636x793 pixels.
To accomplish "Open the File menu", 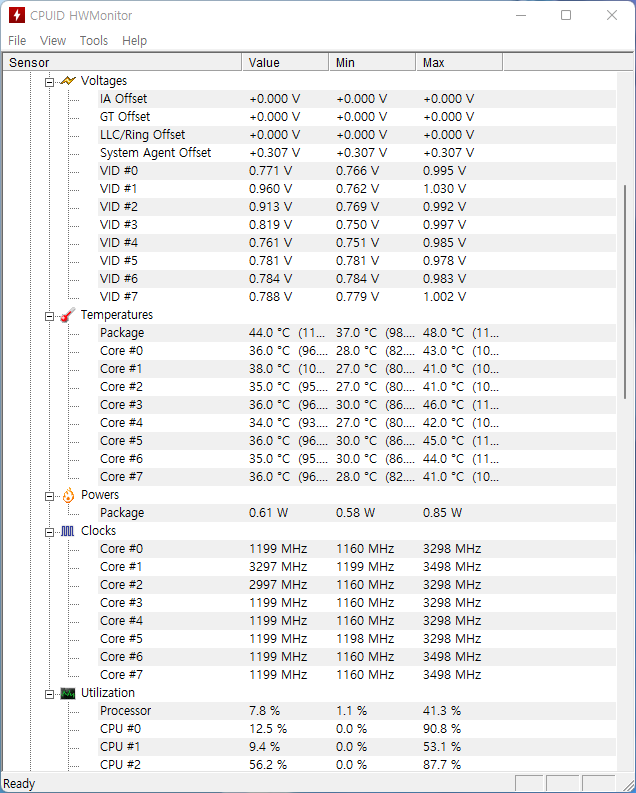I will click(17, 40).
